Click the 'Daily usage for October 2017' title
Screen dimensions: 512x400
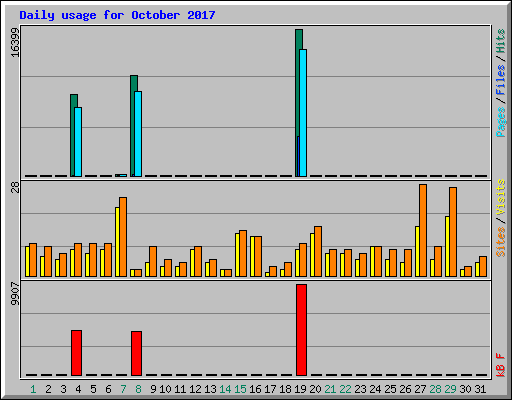(x=117, y=15)
